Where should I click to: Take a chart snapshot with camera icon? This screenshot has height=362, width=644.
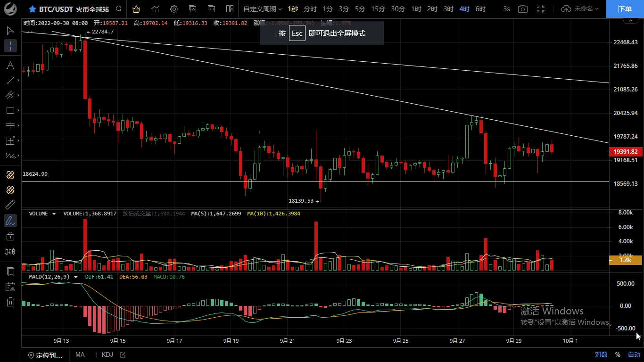(x=522, y=9)
